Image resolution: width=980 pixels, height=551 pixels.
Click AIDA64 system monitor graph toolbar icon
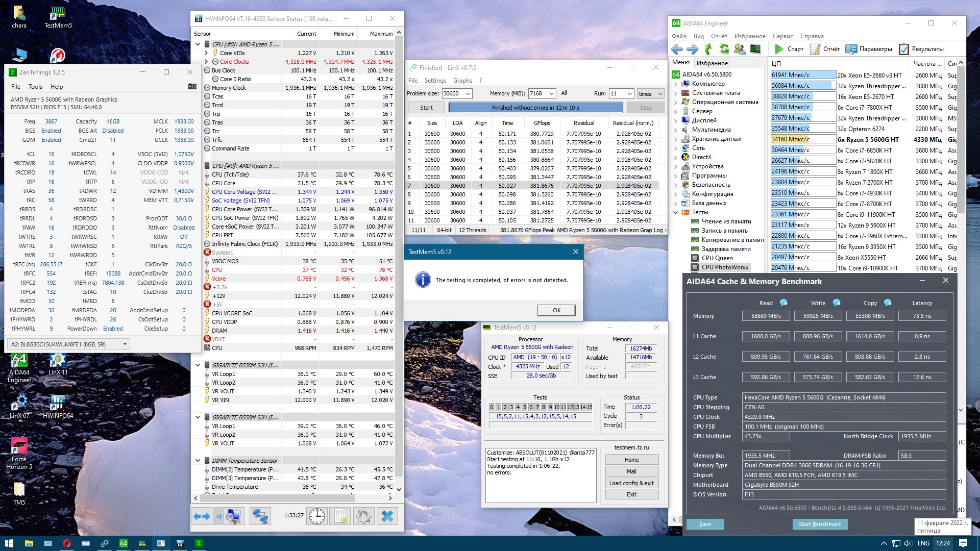(755, 49)
